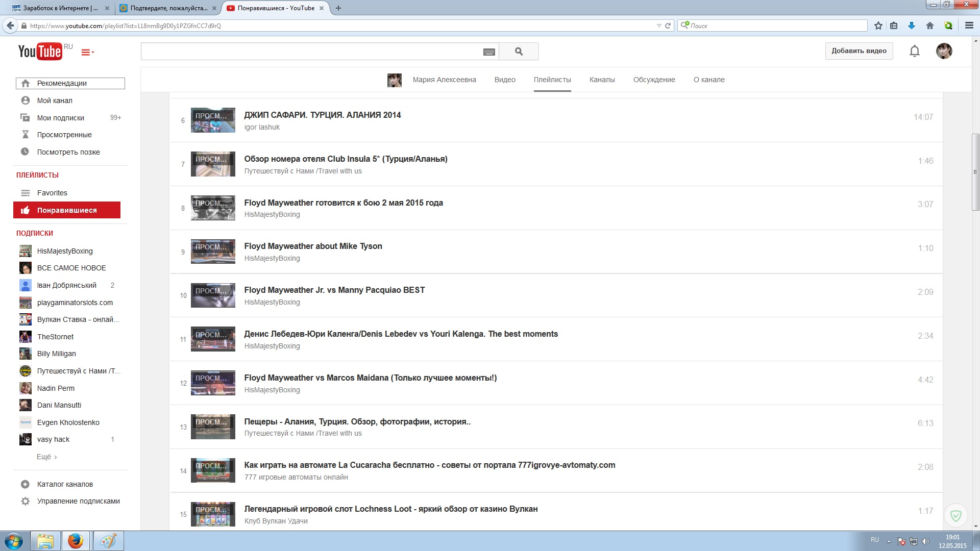Open new browser tab plus button
The image size is (980, 551).
pos(338,8)
